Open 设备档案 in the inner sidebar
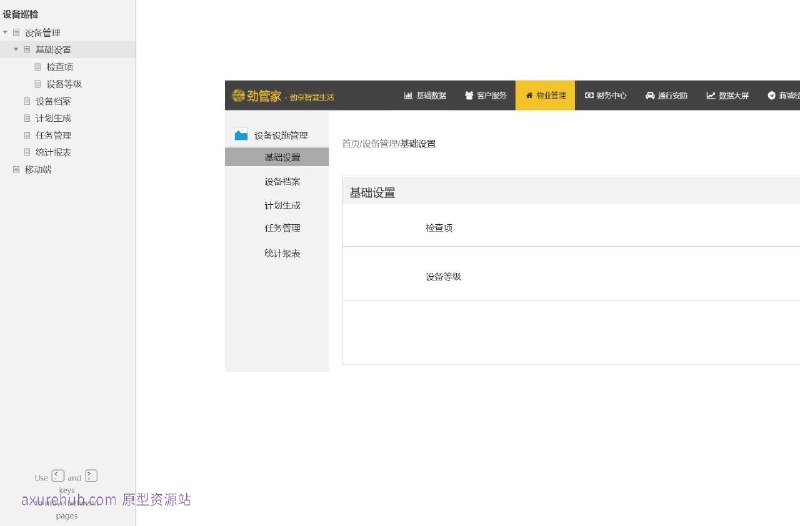Viewport: 800px width, 526px height. click(282, 181)
